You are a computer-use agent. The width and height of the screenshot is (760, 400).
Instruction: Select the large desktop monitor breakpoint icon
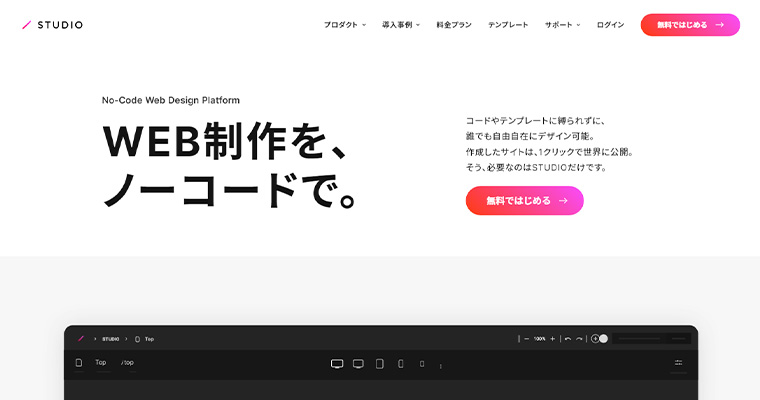[337, 364]
